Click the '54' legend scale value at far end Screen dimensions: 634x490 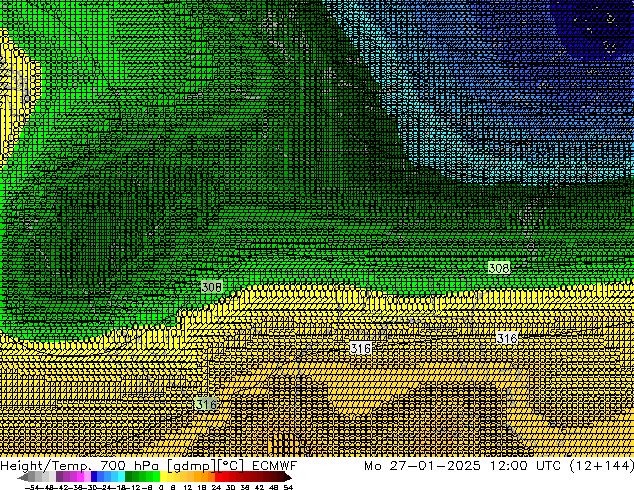tap(288, 487)
